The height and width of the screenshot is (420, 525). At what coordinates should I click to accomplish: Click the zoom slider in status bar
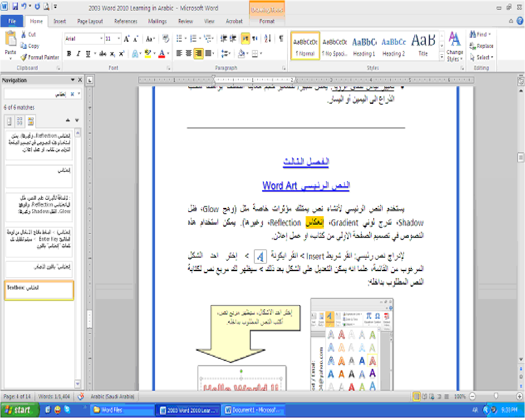click(495, 396)
